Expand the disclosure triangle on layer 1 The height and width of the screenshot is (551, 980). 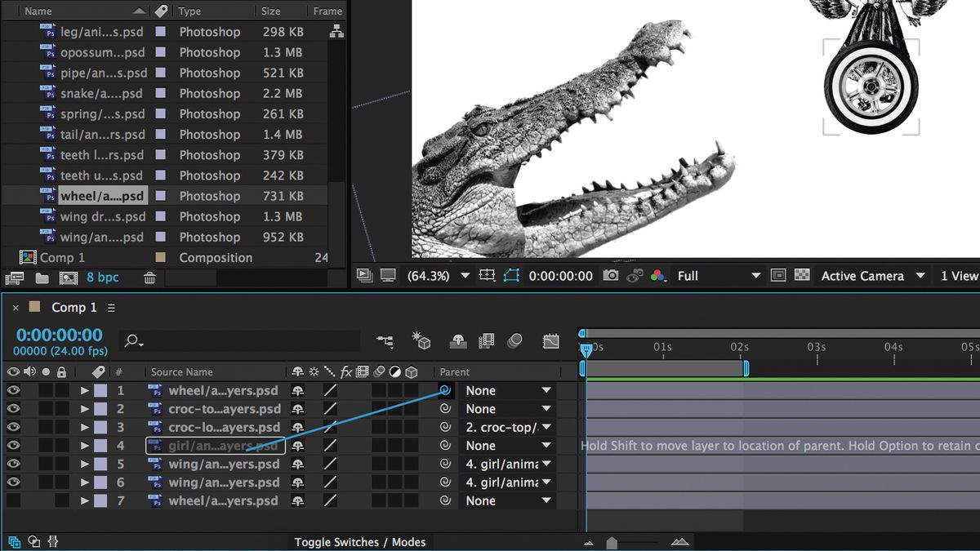point(86,390)
